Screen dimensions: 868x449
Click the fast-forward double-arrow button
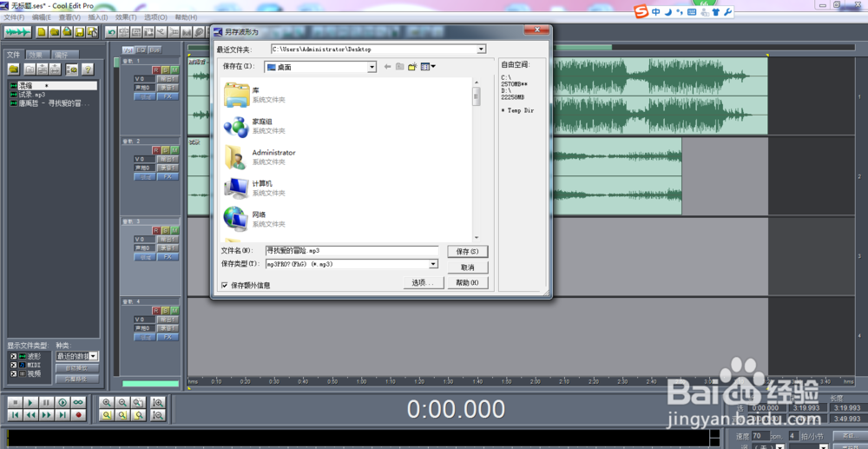click(47, 414)
